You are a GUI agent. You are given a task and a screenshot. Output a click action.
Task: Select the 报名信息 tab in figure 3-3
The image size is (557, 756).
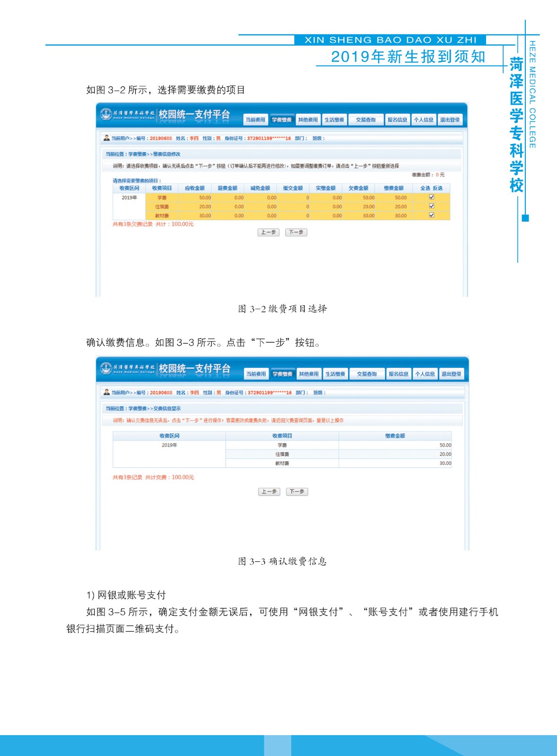(398, 374)
